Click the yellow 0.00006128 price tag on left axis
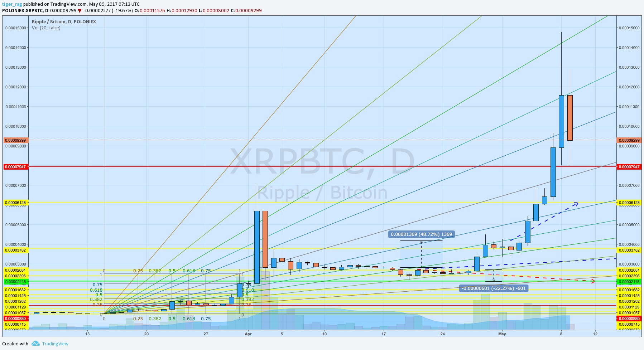This screenshot has width=644, height=350. (16, 203)
